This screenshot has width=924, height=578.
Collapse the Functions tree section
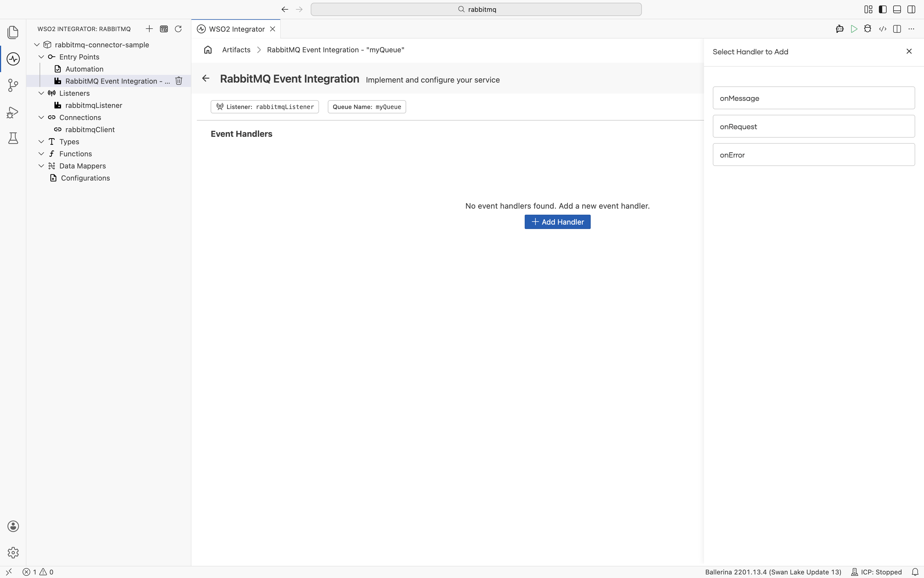tap(41, 154)
